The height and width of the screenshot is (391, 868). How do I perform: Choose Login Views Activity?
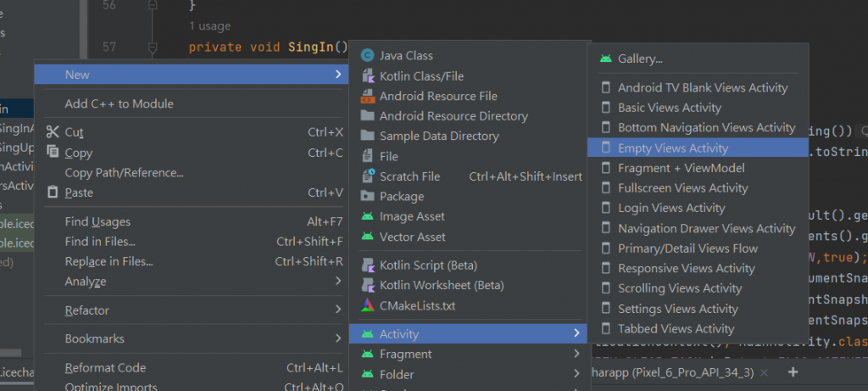point(671,208)
